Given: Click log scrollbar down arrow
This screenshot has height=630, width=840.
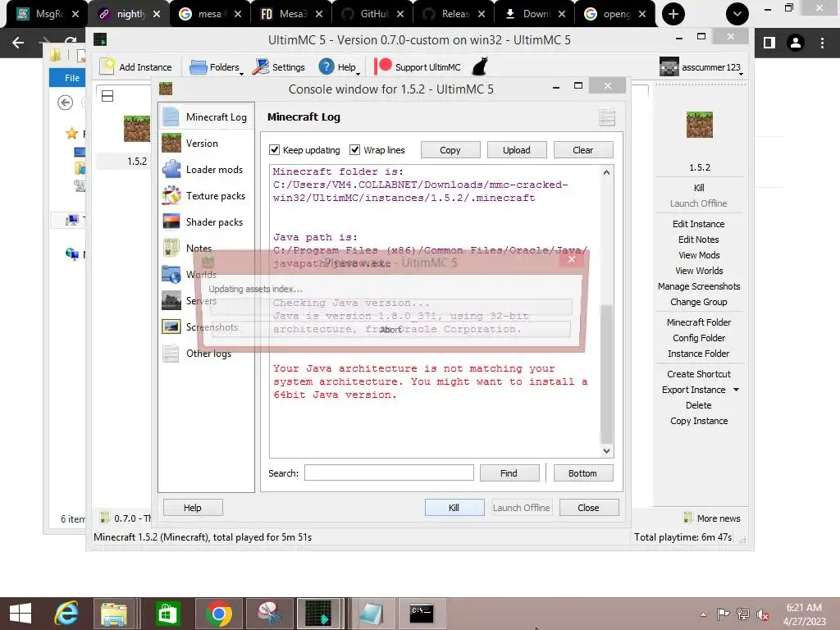Looking at the screenshot, I should 606,451.
